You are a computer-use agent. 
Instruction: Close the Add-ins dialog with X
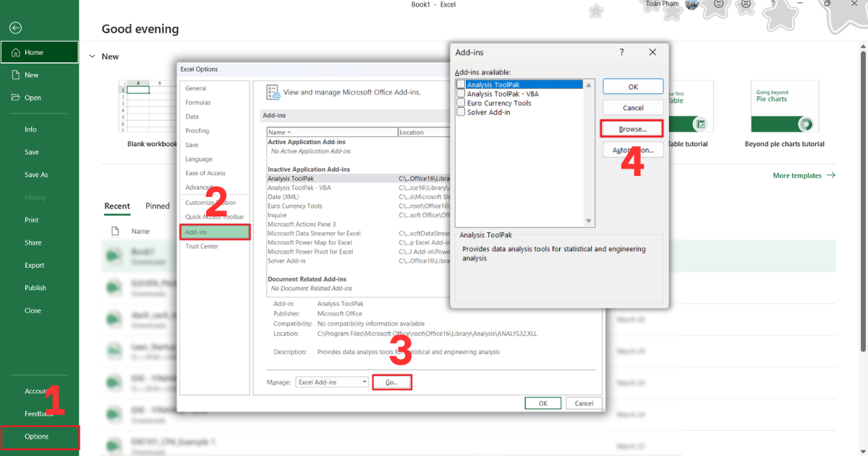[x=652, y=52]
